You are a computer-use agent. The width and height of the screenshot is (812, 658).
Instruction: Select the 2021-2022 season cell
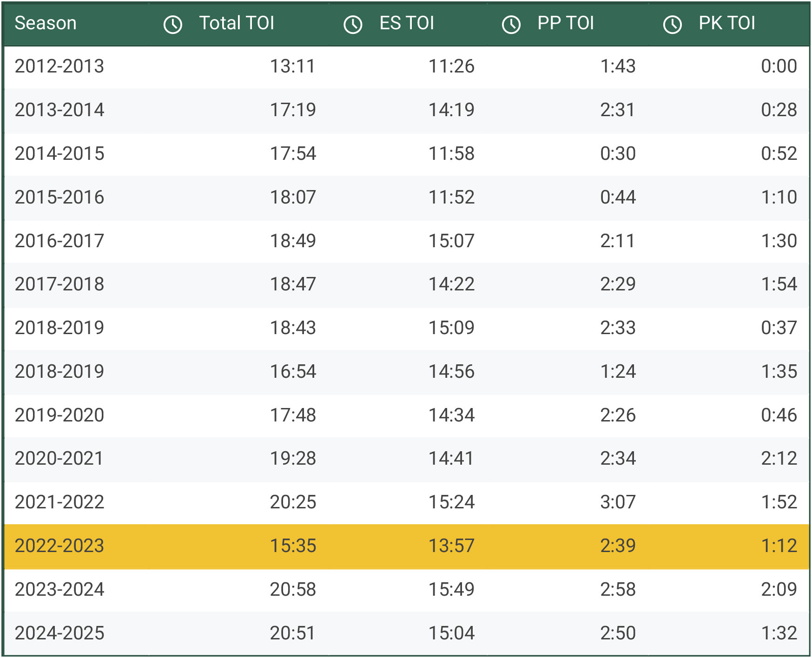point(59,502)
